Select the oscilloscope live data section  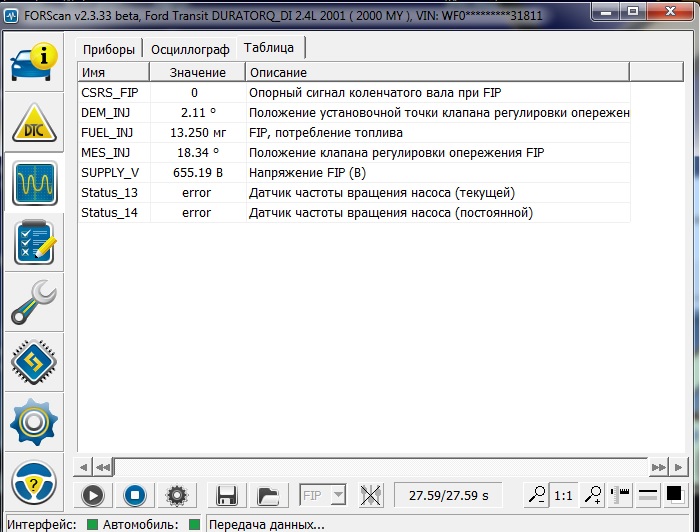(x=34, y=183)
